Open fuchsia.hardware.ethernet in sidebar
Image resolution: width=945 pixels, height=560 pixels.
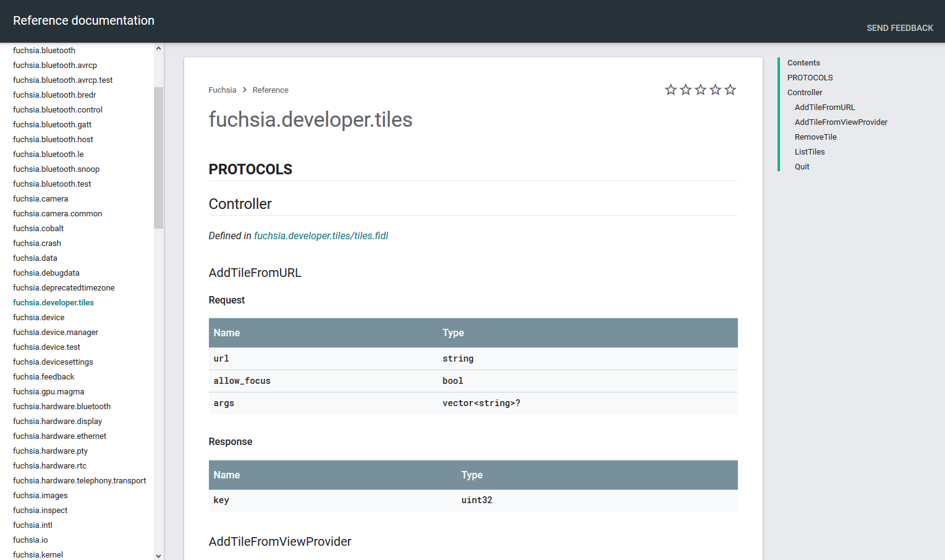point(59,436)
